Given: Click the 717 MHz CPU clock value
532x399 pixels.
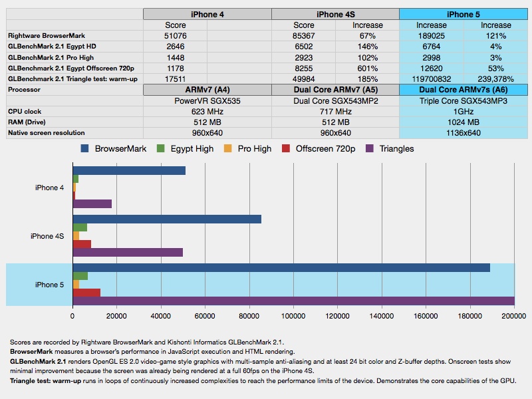Looking at the screenshot, I should pyautogui.click(x=336, y=112).
